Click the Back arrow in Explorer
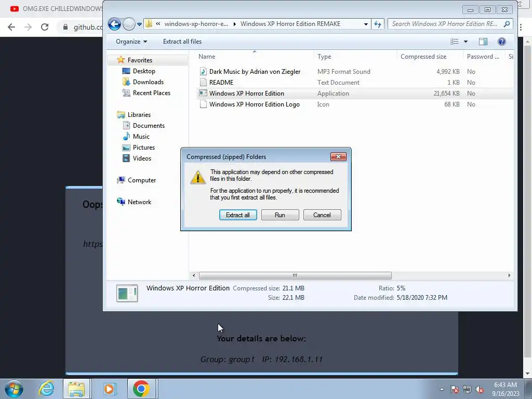The image size is (532, 399). [x=114, y=24]
